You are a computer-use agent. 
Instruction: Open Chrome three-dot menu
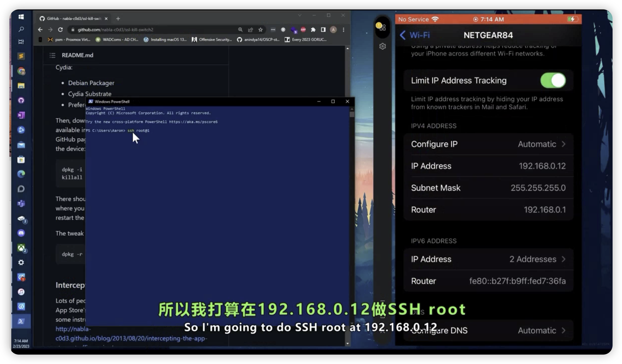click(x=343, y=30)
